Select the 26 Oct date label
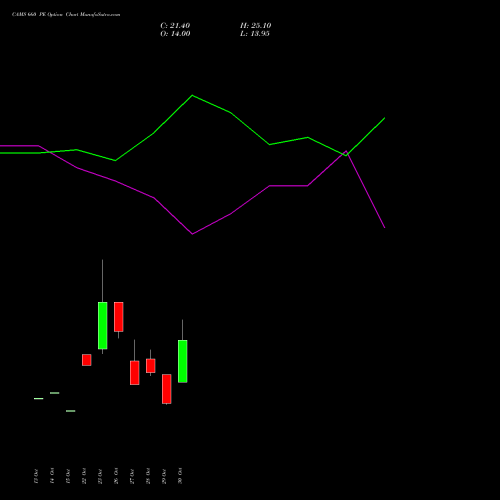500x500 pixels. [116, 476]
